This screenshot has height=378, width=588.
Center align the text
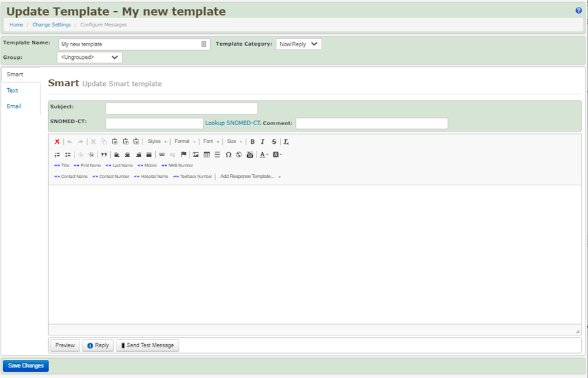(x=128, y=155)
